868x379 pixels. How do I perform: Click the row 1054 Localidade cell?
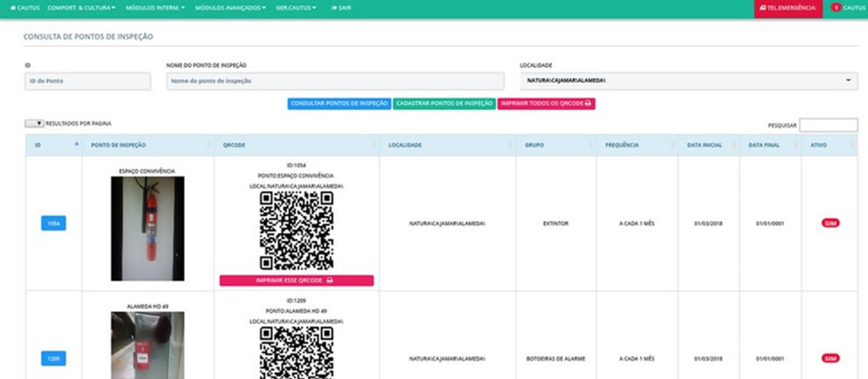[x=448, y=223]
